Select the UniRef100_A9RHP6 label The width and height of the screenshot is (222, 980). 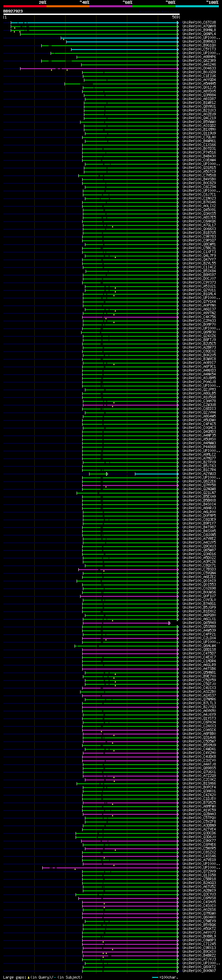199,57
